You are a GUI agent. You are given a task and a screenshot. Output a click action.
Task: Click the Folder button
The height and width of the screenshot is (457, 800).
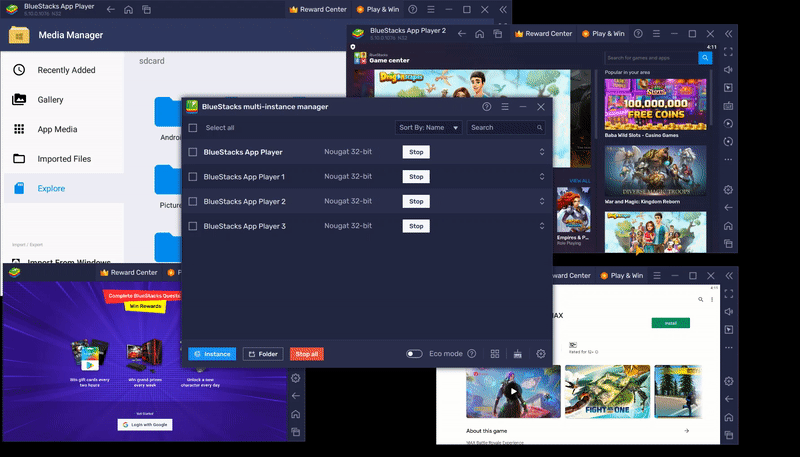[x=263, y=354]
